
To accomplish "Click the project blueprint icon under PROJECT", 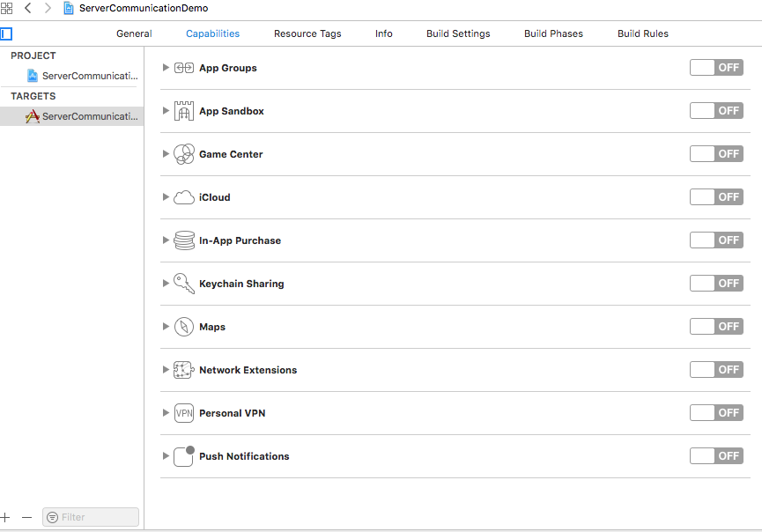I will coord(32,76).
